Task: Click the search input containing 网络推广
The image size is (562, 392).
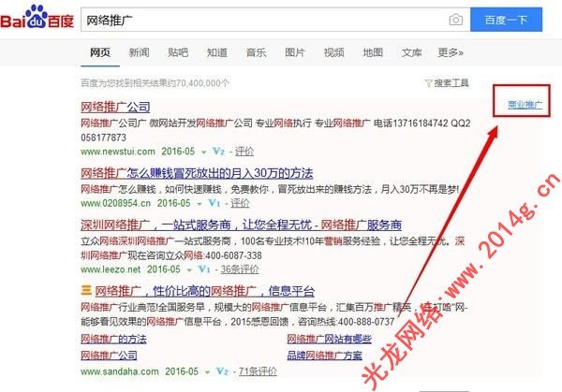Action: click(x=262, y=20)
